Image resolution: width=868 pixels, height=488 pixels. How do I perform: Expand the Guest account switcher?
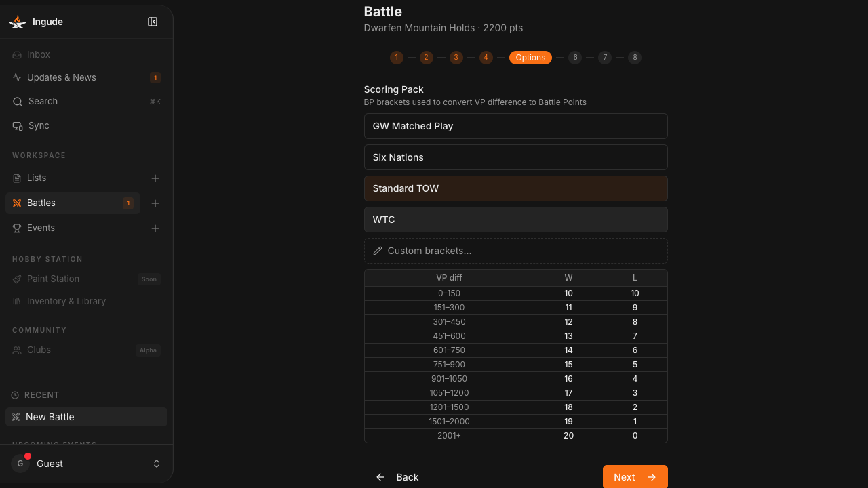pos(157,464)
